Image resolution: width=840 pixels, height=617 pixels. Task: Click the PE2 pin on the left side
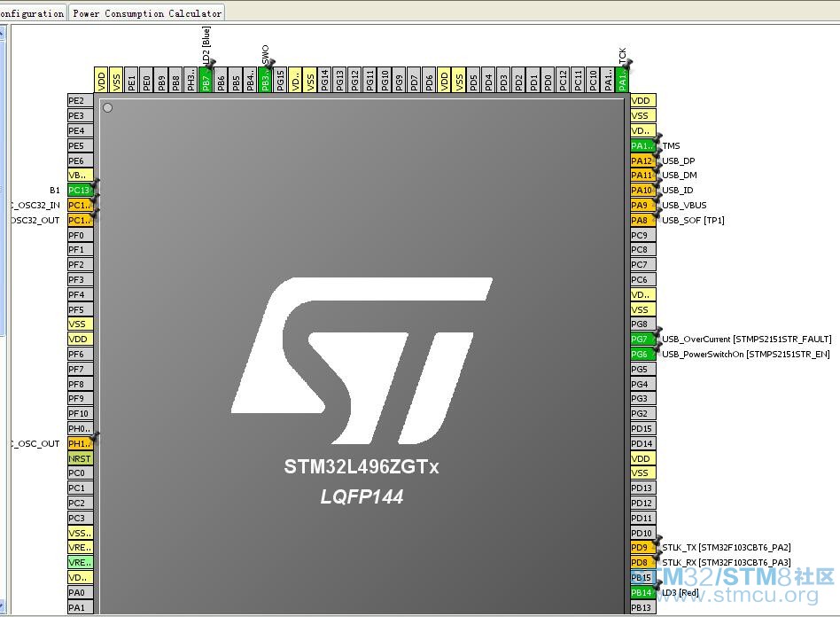click(x=80, y=100)
